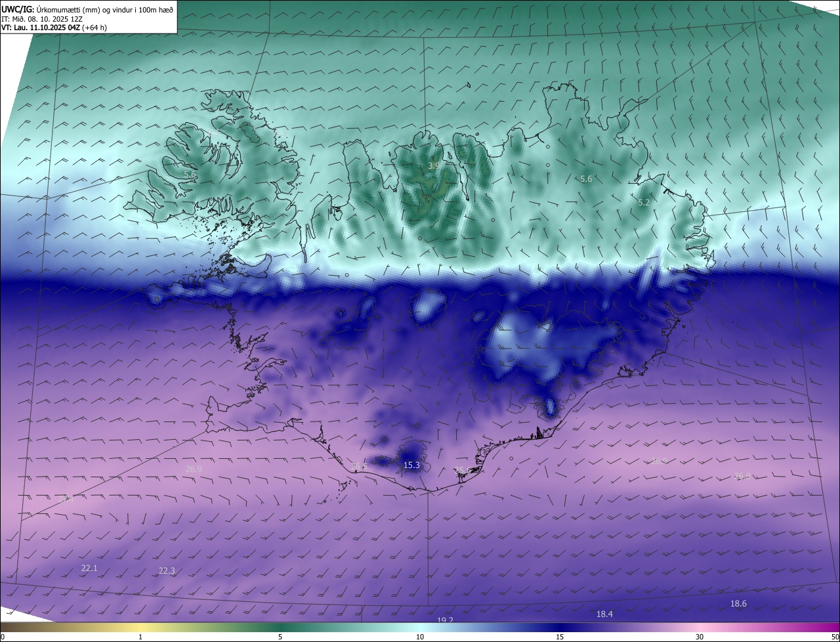Click the 5.2 value label on the map
Viewport: 840px width, 642px height.
pyautogui.click(x=644, y=203)
